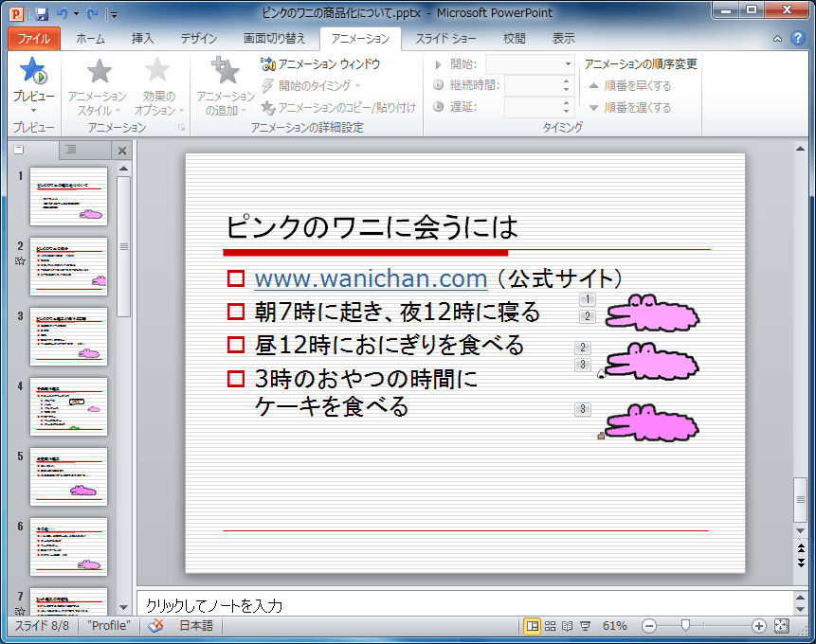This screenshot has width=816, height=644.
Task: Select slide 1 thumbnail
Action: pyautogui.click(x=68, y=196)
